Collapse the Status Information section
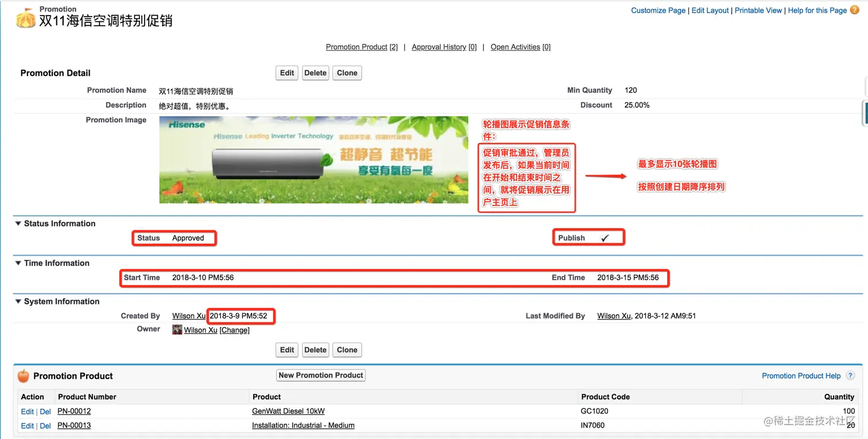 pyautogui.click(x=18, y=224)
